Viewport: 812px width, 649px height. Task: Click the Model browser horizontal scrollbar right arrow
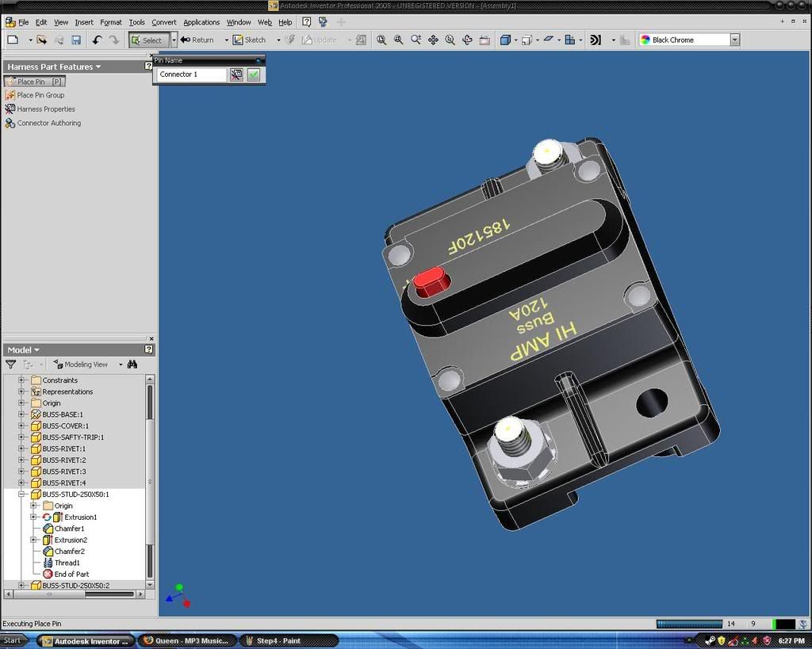[141, 594]
